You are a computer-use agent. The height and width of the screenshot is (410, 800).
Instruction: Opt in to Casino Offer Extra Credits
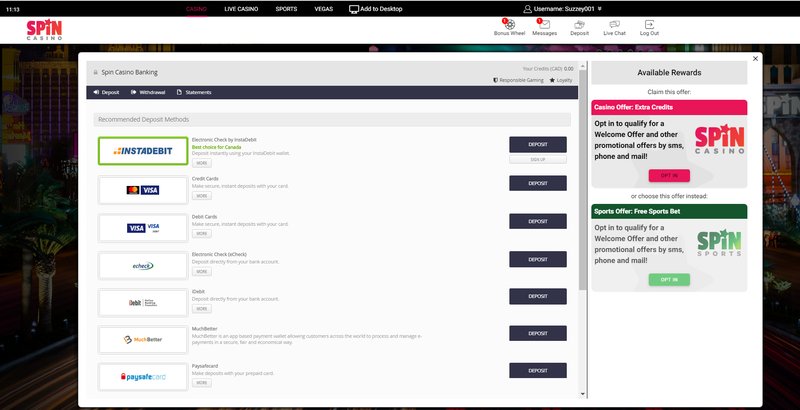point(669,175)
